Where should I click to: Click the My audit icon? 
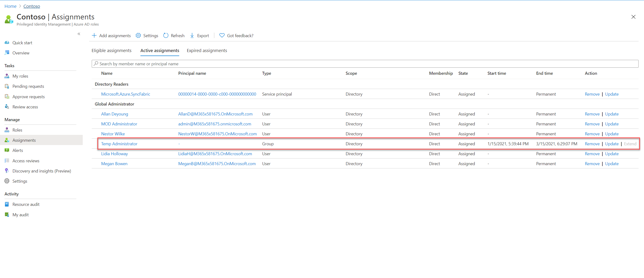click(x=7, y=214)
